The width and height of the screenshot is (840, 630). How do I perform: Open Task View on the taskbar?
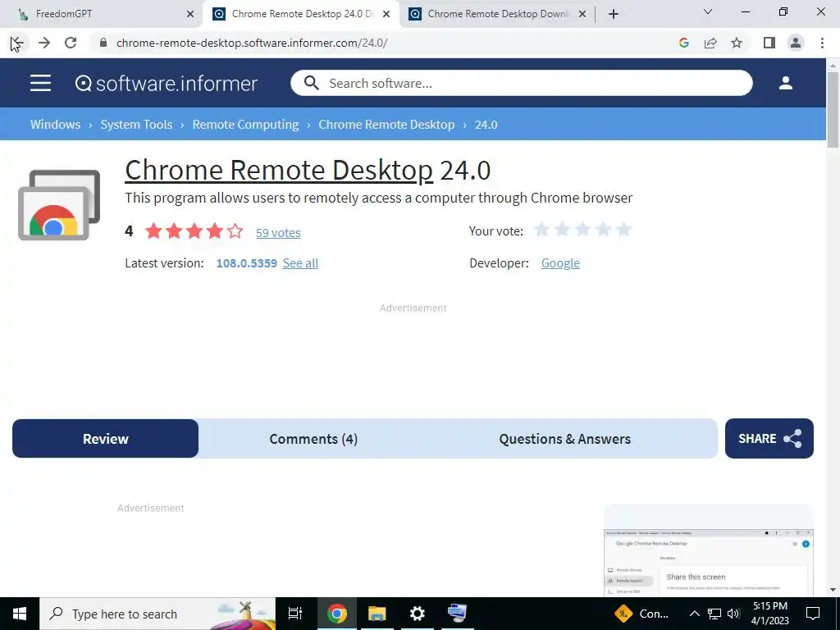(295, 614)
